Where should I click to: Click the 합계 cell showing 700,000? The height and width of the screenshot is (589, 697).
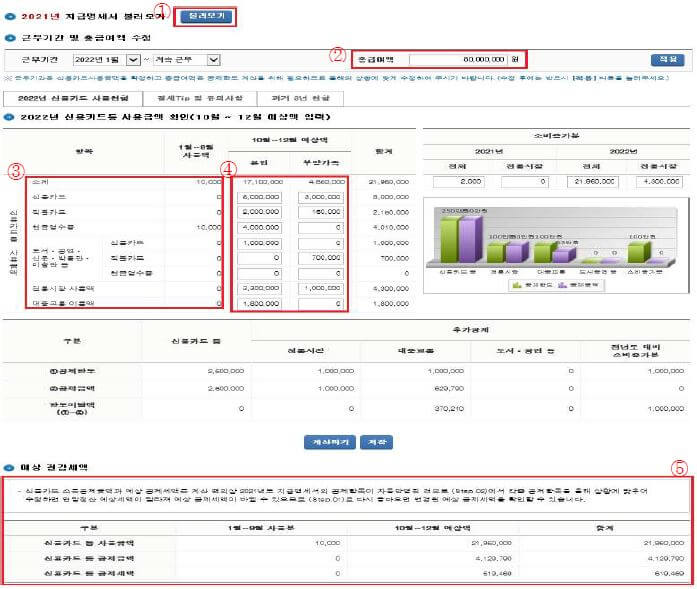click(397, 258)
